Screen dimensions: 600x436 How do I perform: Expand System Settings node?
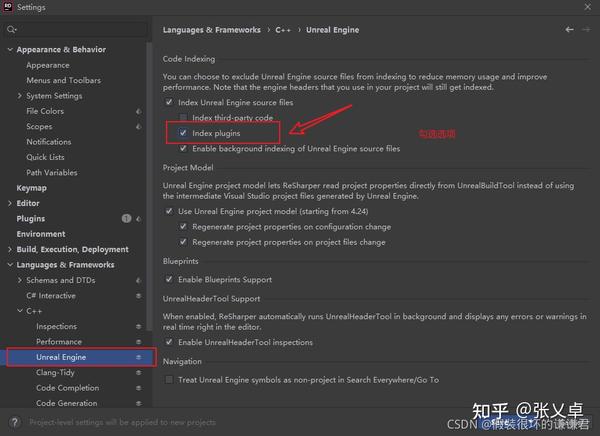click(20, 96)
